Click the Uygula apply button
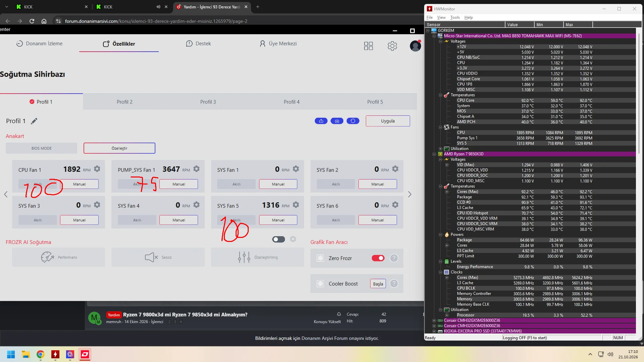 click(x=388, y=121)
